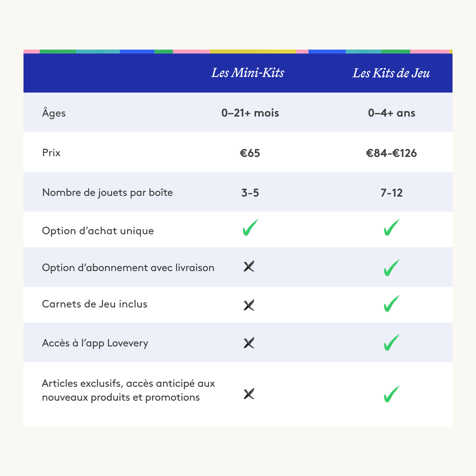Click the Mini-Kits X mark for Carnets de Jeu
Screen dimensions: 476x476
click(249, 305)
